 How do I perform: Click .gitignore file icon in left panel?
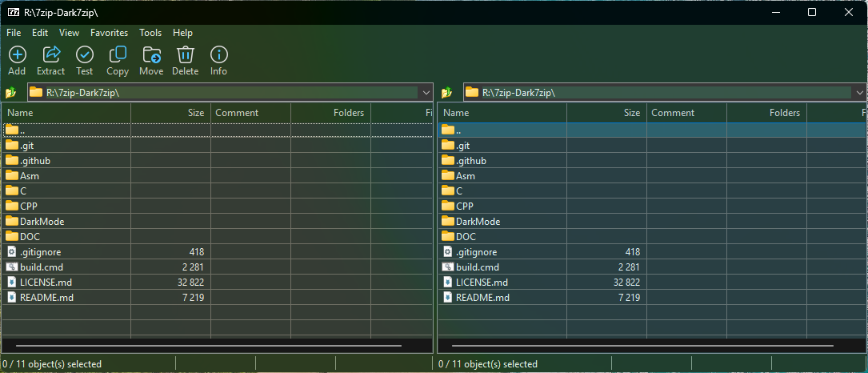coord(12,251)
